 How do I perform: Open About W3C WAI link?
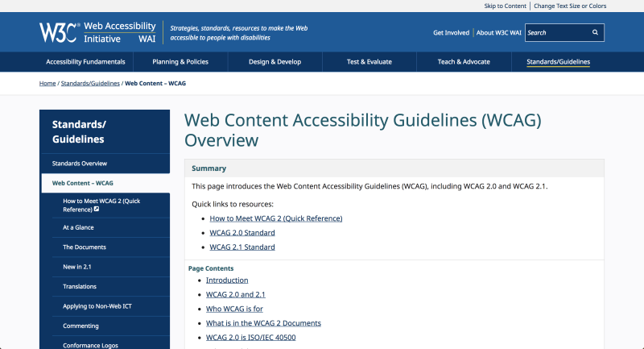498,32
